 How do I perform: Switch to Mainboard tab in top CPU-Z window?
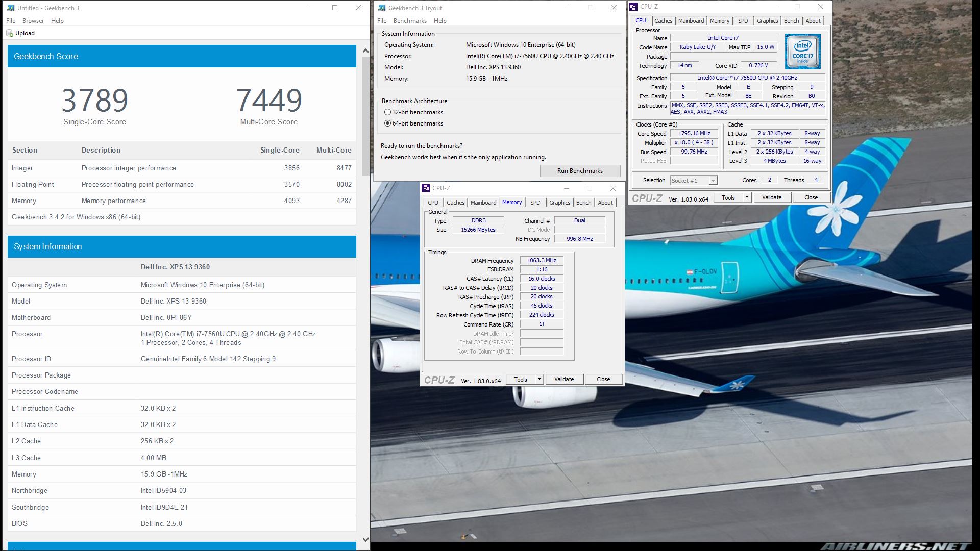tap(691, 21)
